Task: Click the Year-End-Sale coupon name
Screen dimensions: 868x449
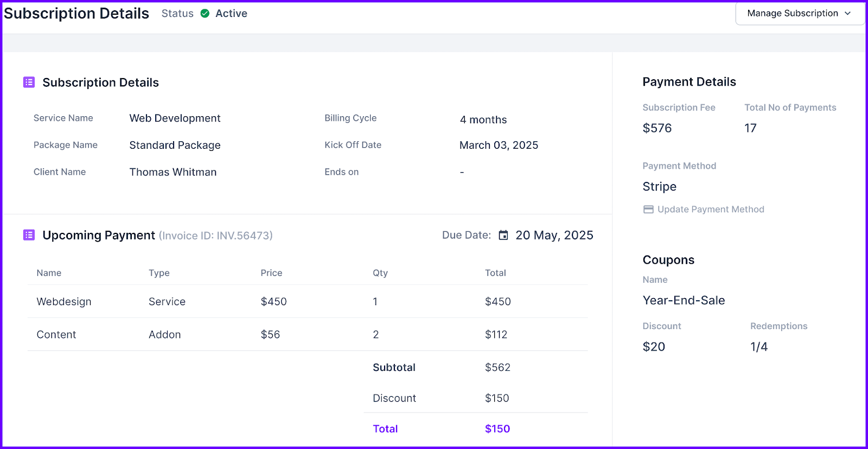Action: pyautogui.click(x=684, y=301)
